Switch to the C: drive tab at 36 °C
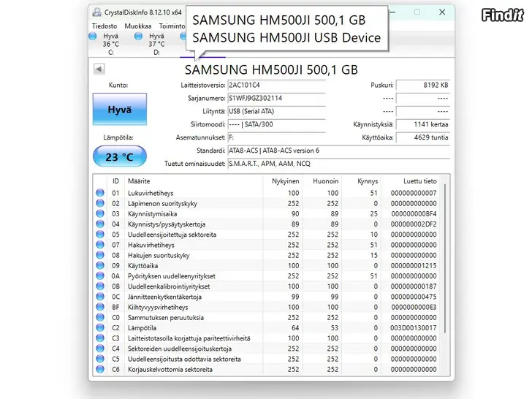Viewport: 532px width, 399px height. point(110,44)
